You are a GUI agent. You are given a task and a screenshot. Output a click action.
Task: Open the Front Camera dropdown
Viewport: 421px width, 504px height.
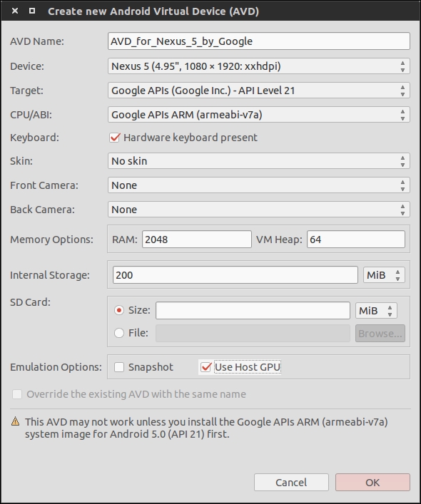click(x=259, y=185)
